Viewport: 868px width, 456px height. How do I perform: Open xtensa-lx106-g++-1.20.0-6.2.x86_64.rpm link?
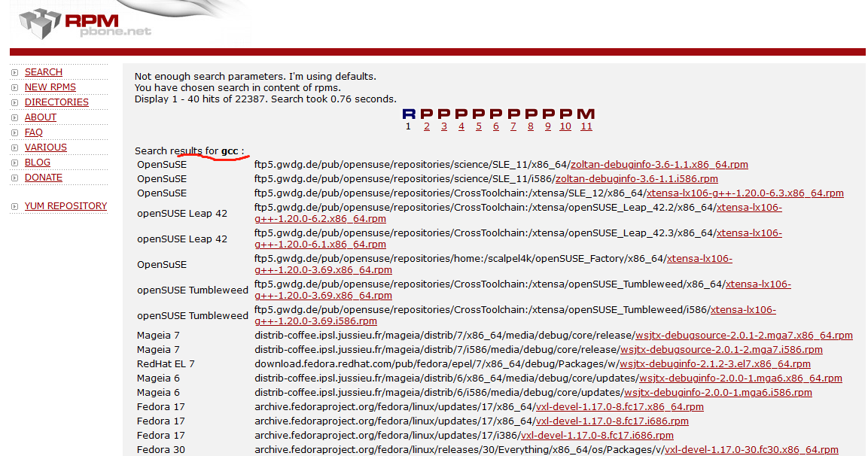pyautogui.click(x=320, y=218)
